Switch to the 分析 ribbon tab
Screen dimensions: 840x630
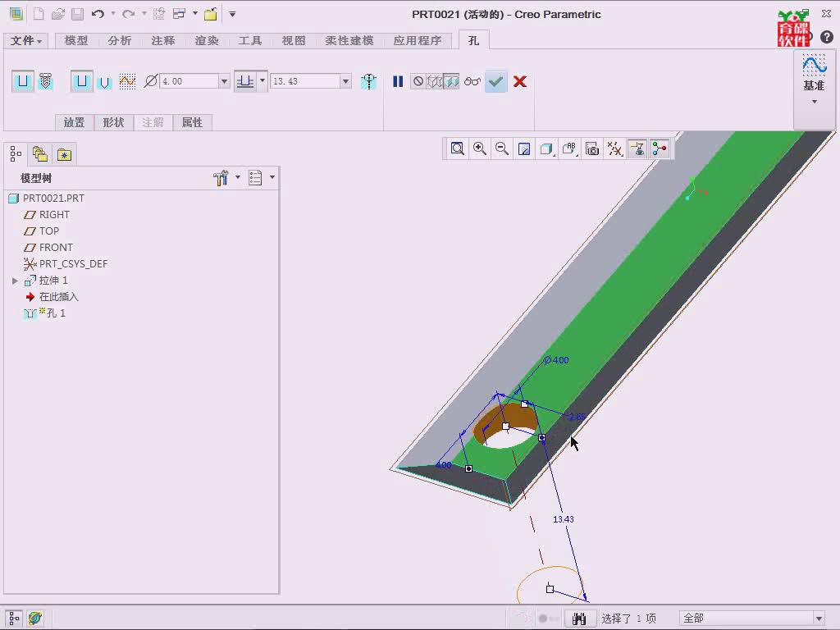click(x=119, y=41)
